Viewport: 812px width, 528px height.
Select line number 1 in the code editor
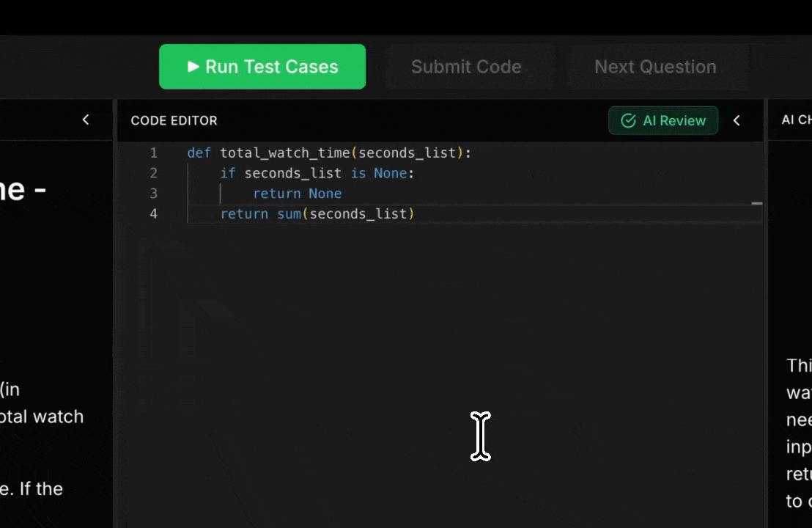pos(154,153)
